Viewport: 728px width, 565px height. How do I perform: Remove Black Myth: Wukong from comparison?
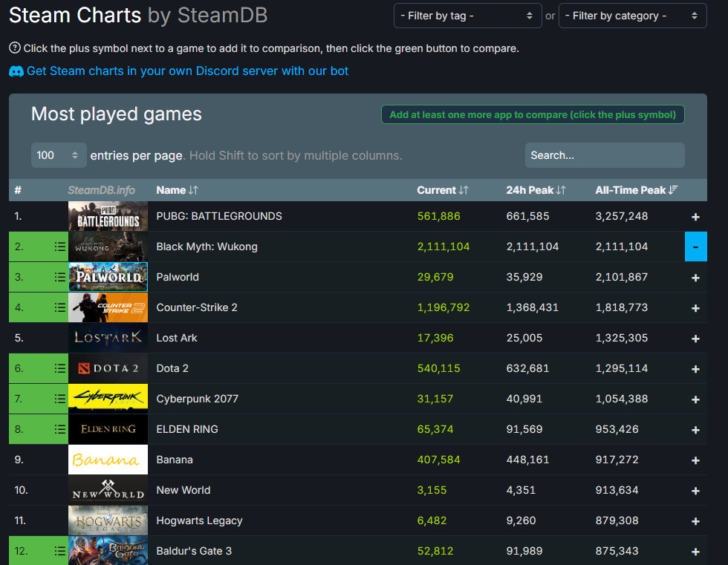click(x=695, y=246)
